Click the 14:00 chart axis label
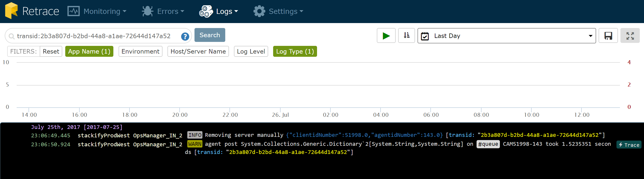This screenshot has height=179, width=644. (29, 115)
